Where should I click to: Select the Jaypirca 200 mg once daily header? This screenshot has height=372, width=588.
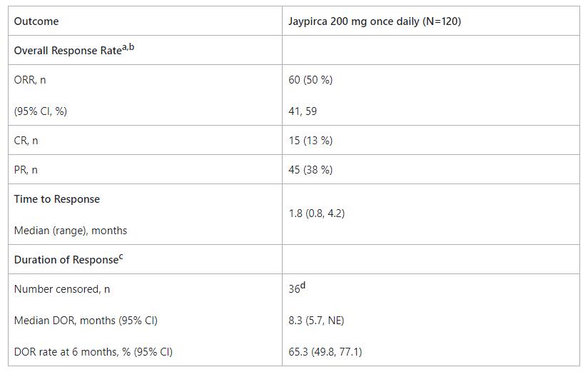tap(375, 21)
